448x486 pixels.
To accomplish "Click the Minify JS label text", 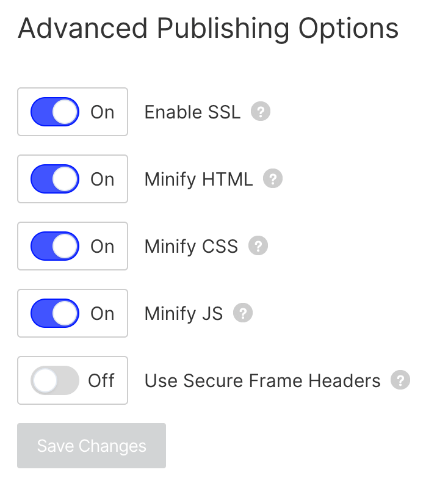I will tap(184, 314).
